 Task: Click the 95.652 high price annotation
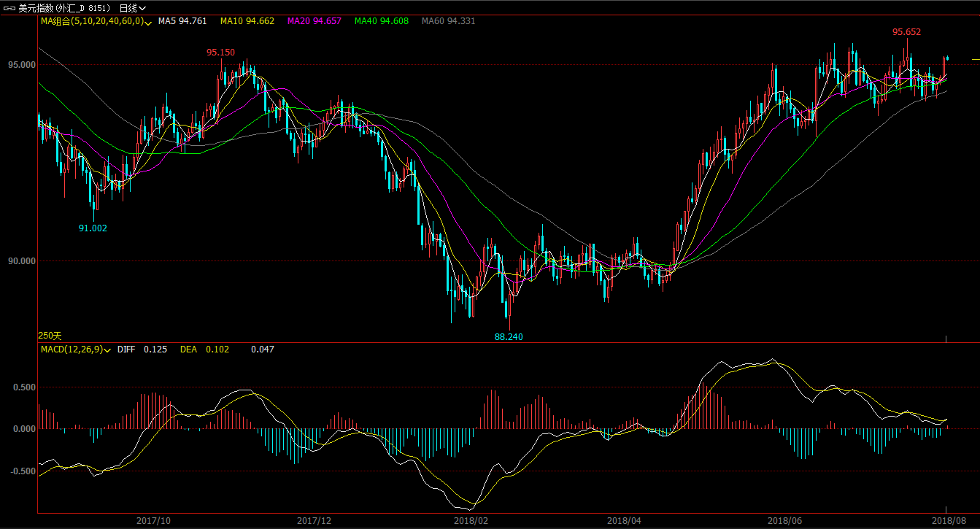[906, 32]
